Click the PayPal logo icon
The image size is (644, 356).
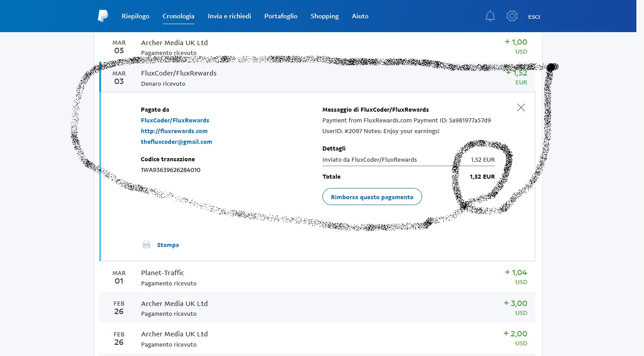(x=103, y=16)
